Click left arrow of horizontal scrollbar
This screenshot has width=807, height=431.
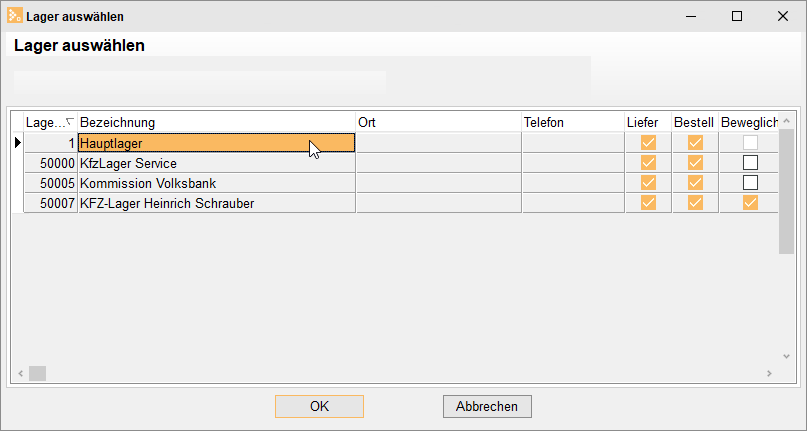[x=21, y=373]
